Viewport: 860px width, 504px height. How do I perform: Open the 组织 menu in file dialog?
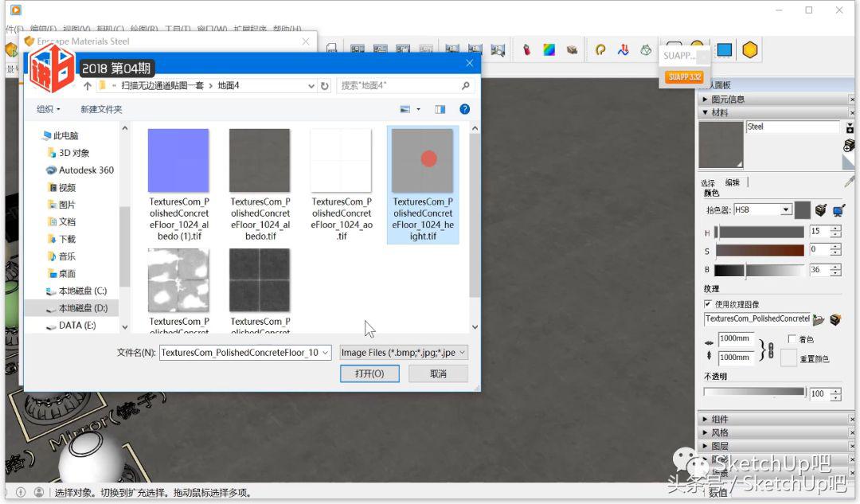(48, 109)
